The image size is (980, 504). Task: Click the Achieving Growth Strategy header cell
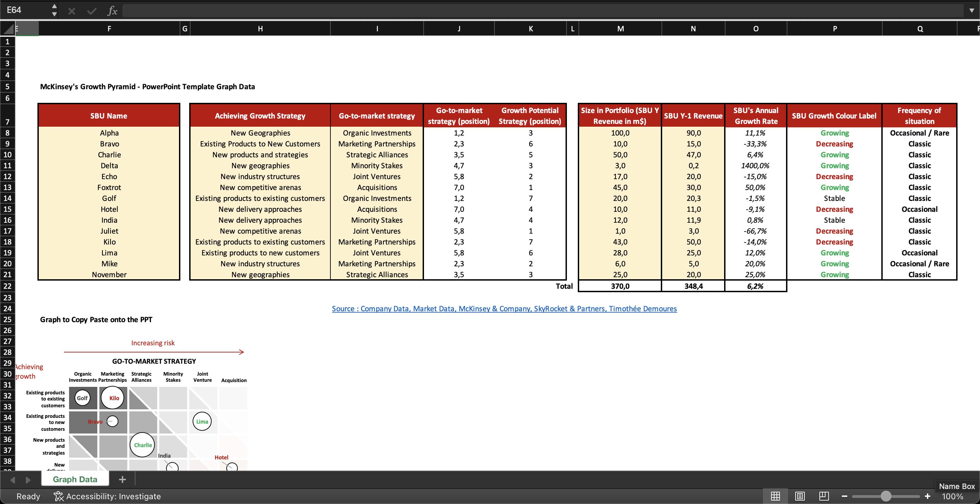tap(260, 116)
